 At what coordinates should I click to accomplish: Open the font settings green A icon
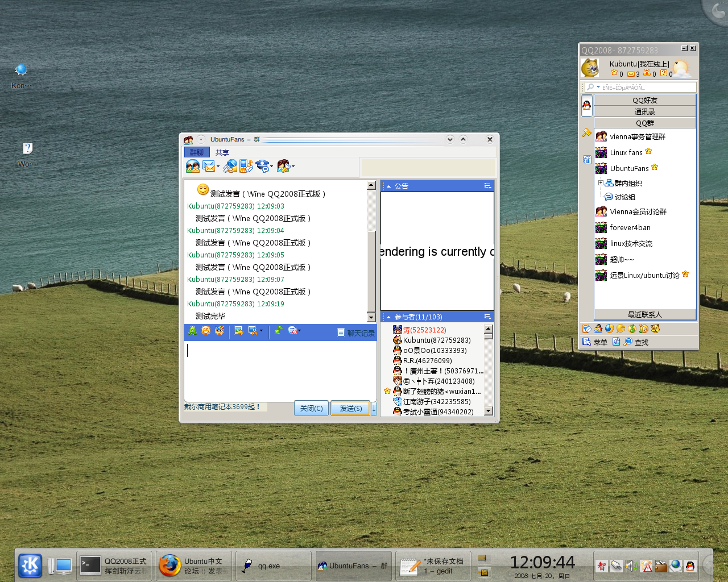click(x=192, y=330)
